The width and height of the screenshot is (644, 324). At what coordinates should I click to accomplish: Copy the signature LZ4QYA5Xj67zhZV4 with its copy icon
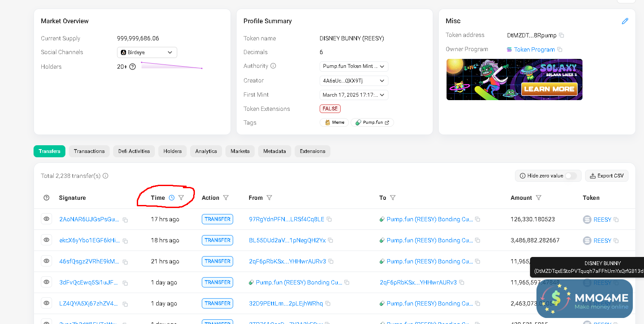125,304
